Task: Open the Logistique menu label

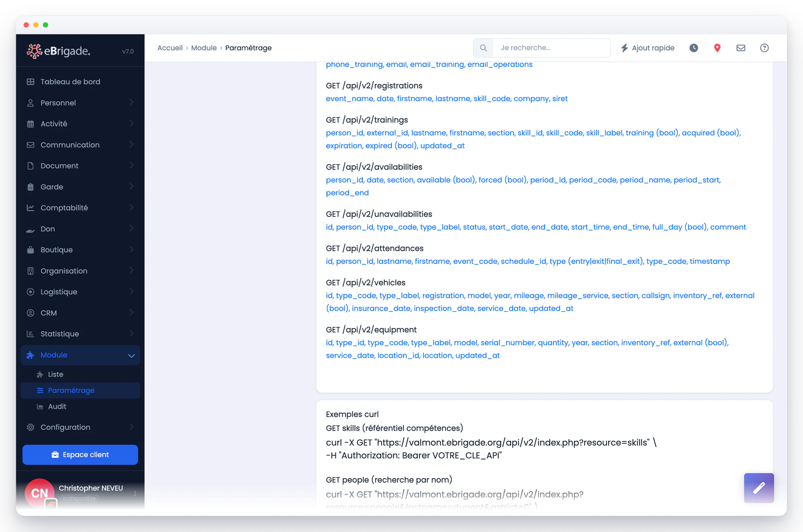Action: click(59, 292)
